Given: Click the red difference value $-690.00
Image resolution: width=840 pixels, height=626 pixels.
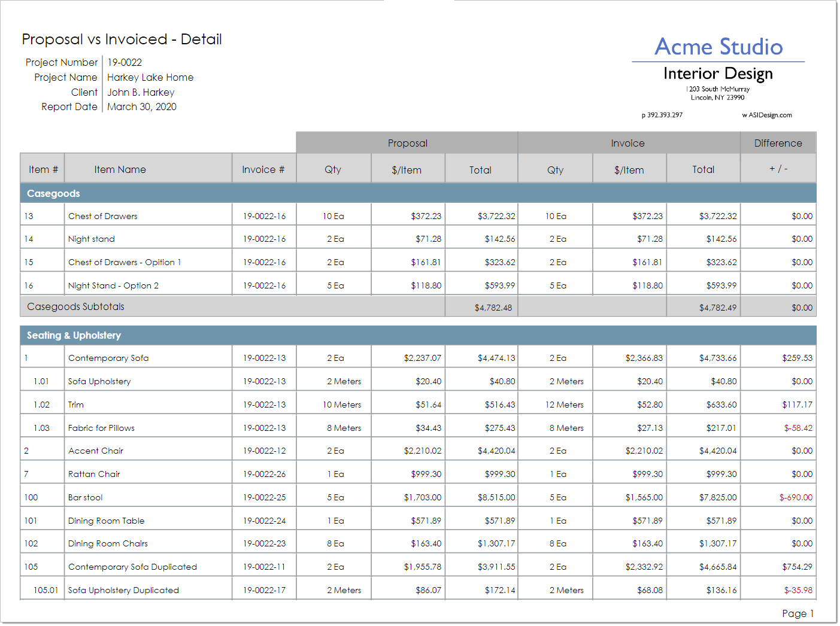Looking at the screenshot, I should pos(796,497).
